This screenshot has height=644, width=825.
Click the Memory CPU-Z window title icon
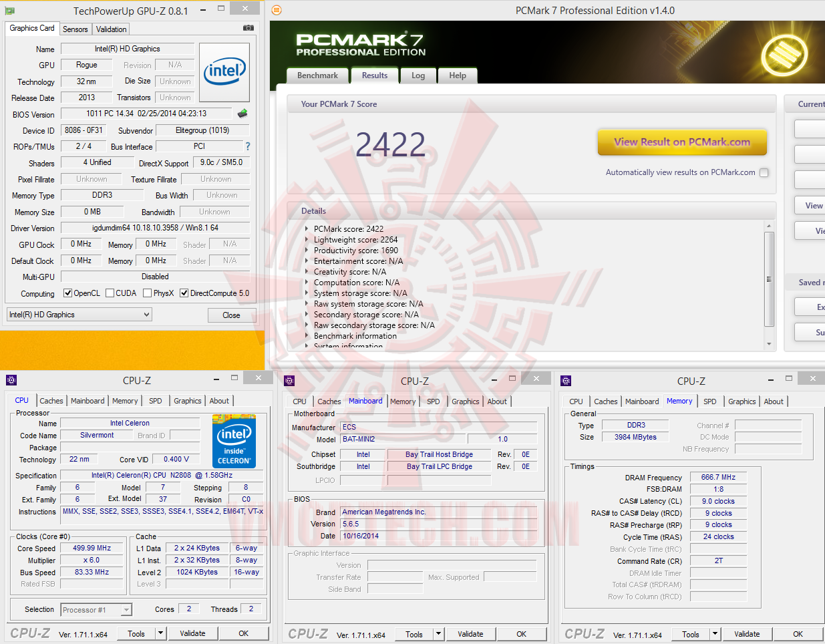566,381
